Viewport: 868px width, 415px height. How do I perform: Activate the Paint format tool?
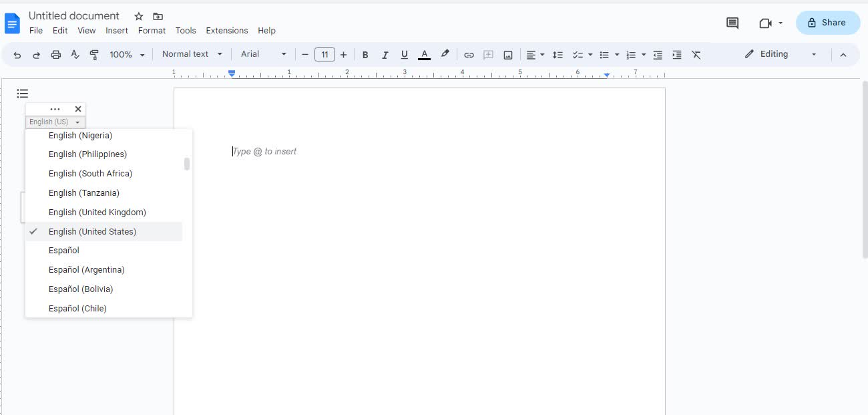[x=94, y=55]
